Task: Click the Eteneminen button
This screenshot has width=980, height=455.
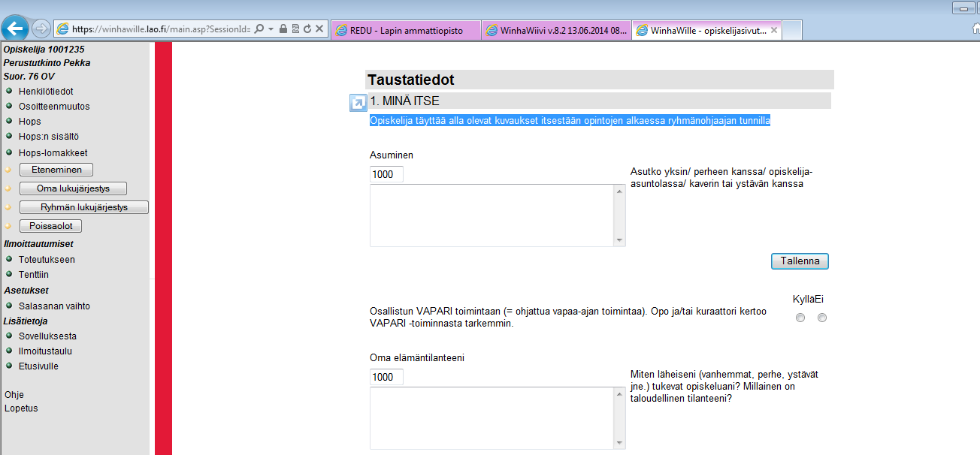Action: [56, 170]
